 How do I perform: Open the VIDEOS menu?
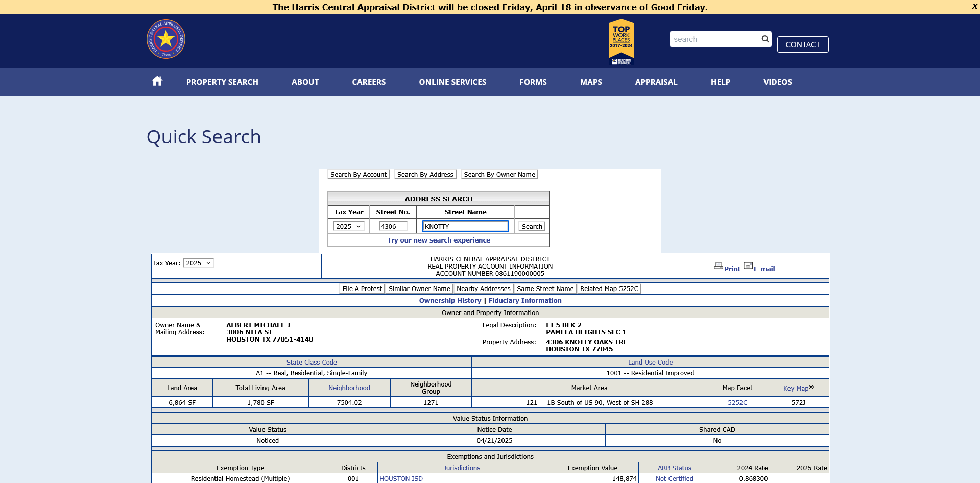(x=778, y=82)
